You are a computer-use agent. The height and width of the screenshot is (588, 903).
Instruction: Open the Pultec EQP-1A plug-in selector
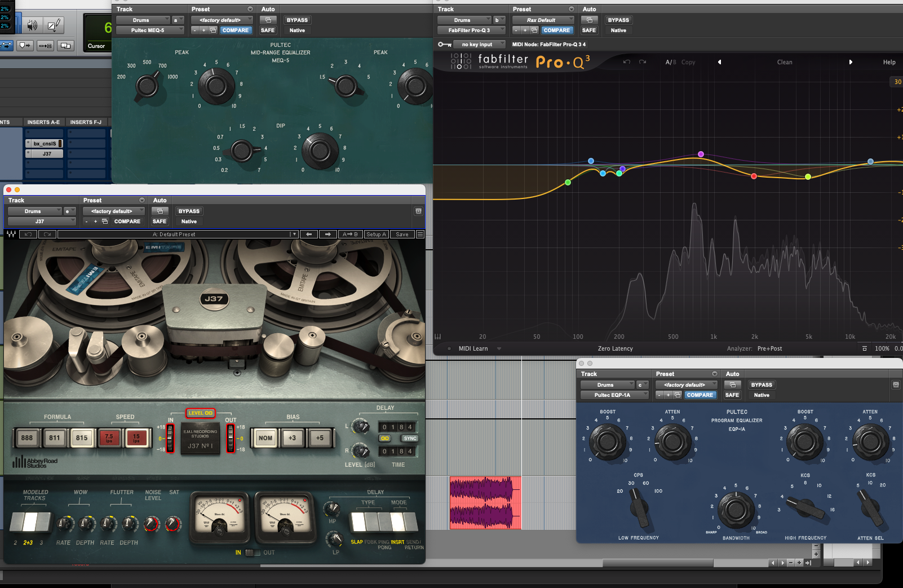615,395
